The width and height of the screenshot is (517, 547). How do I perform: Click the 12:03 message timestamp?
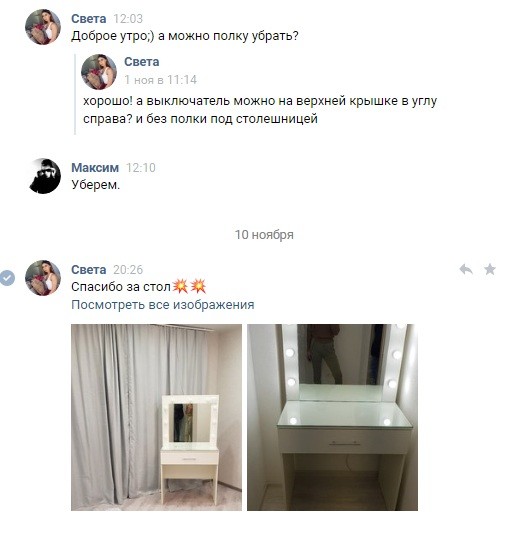tap(128, 18)
